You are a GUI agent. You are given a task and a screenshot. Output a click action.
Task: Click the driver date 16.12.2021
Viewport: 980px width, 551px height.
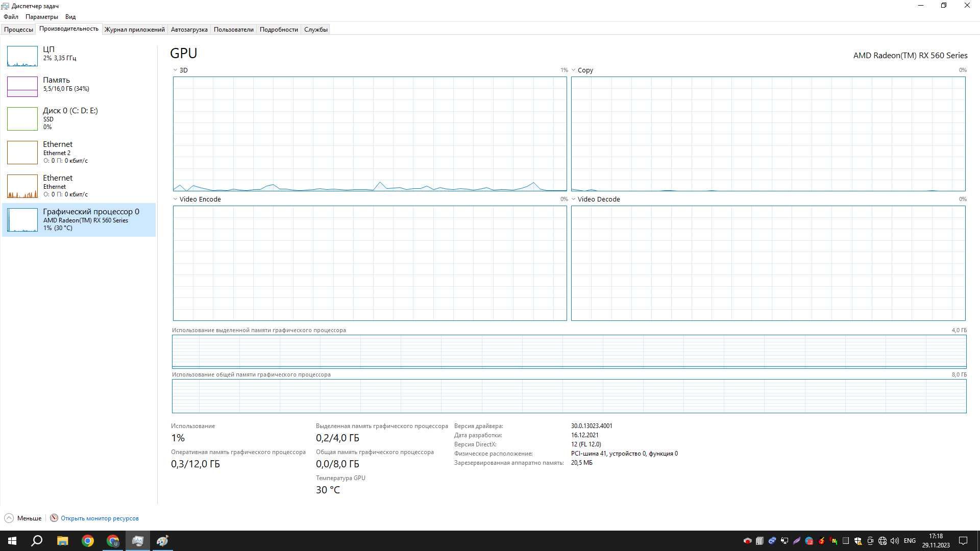[584, 435]
